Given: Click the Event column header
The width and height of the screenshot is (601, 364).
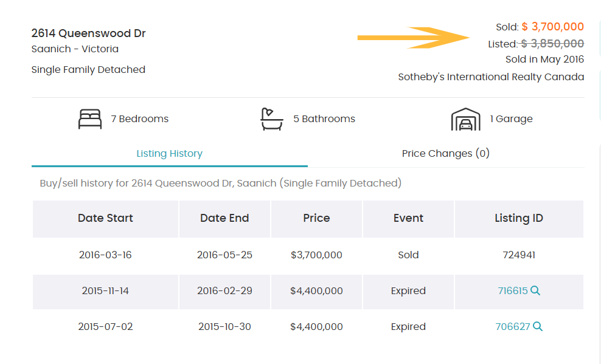Looking at the screenshot, I should pos(408,218).
